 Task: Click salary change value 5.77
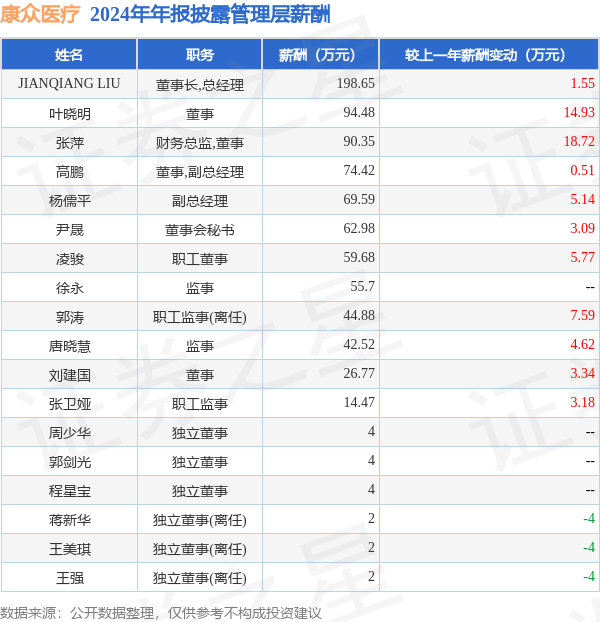click(583, 257)
